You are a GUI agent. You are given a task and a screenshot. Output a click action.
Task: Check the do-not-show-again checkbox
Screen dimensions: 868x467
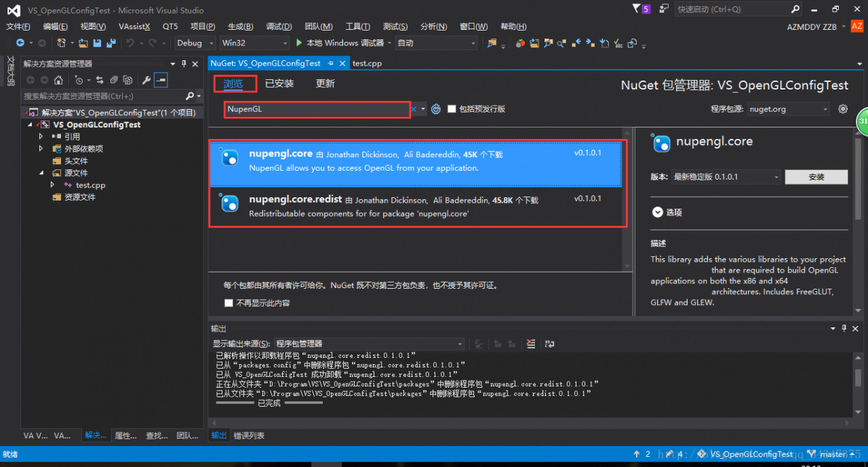point(229,303)
